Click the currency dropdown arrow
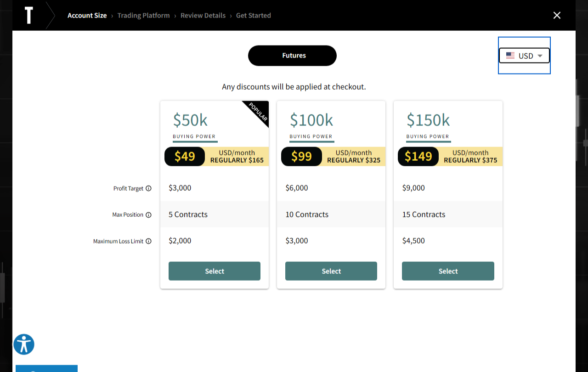Viewport: 588px width, 372px height. click(x=540, y=56)
